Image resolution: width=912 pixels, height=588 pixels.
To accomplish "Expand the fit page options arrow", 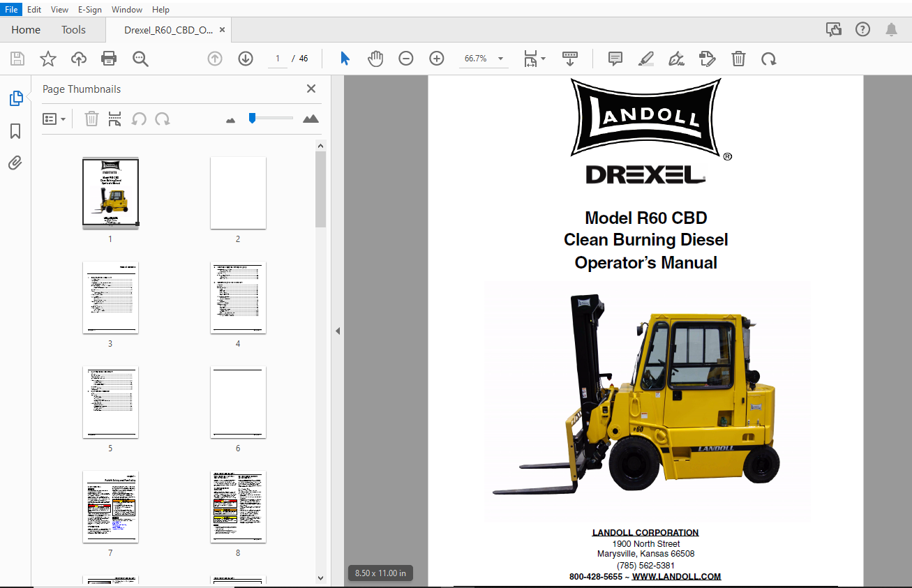I will [544, 59].
